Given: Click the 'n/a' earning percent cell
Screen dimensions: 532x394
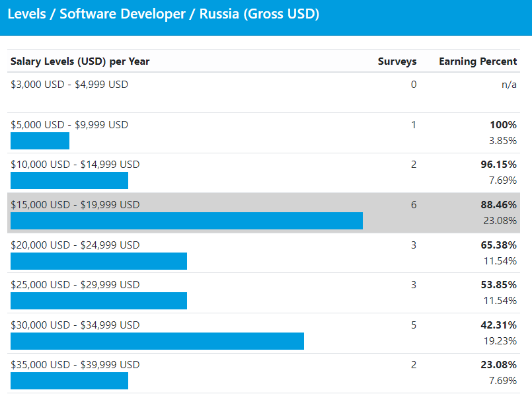Looking at the screenshot, I should click(509, 85).
